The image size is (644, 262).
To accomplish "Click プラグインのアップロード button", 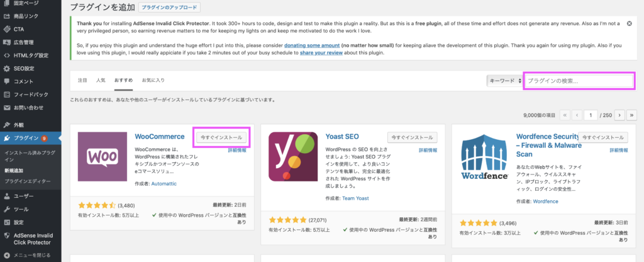I will (169, 8).
